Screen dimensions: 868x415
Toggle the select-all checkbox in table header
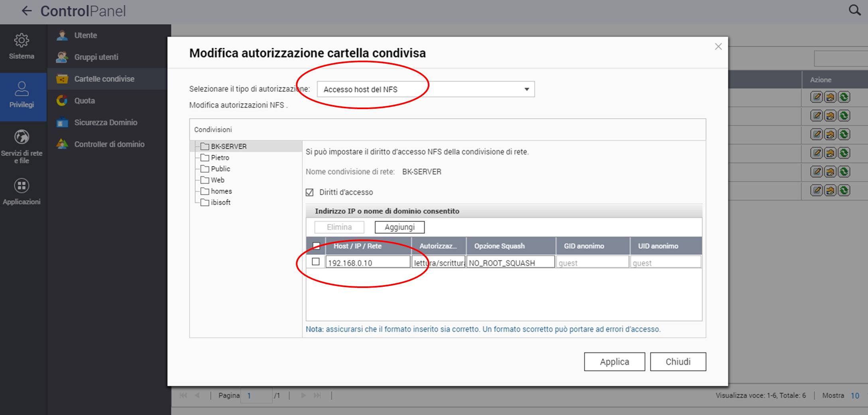click(x=316, y=246)
